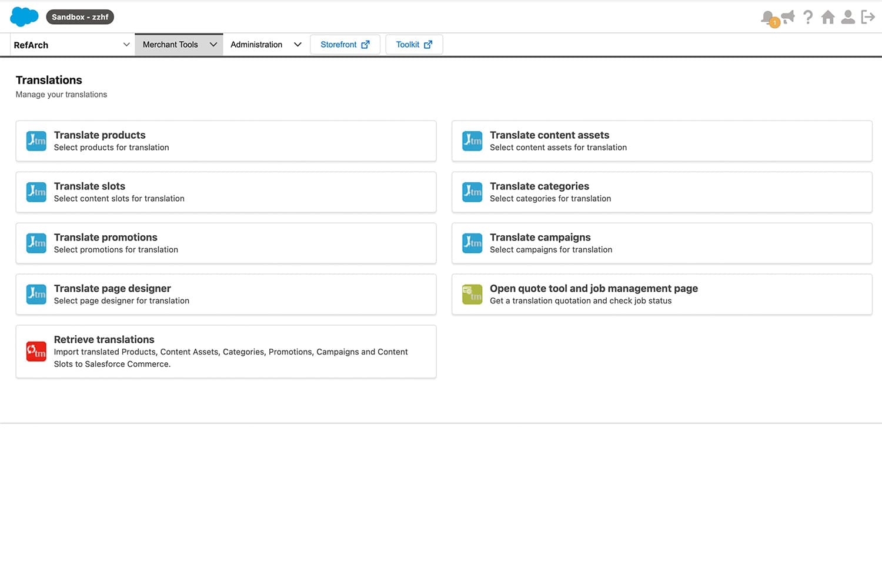This screenshot has height=588, width=882.
Task: Open Translate promotions link
Action: [106, 238]
